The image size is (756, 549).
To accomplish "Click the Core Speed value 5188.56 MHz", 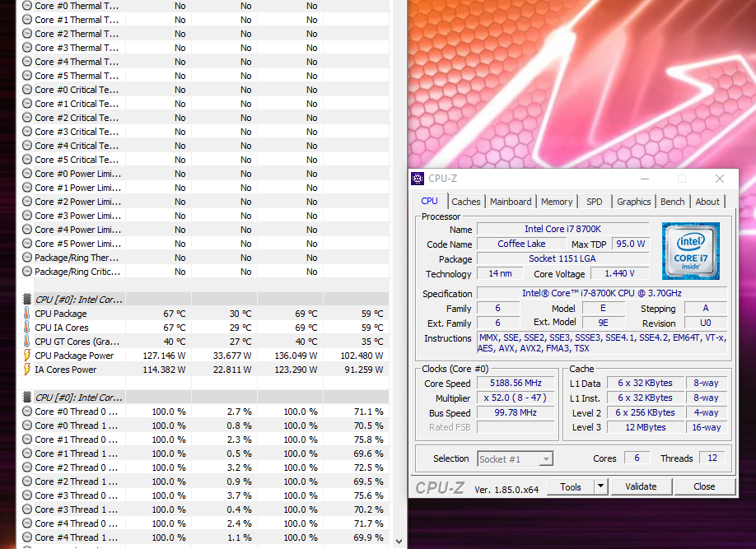I will (516, 384).
